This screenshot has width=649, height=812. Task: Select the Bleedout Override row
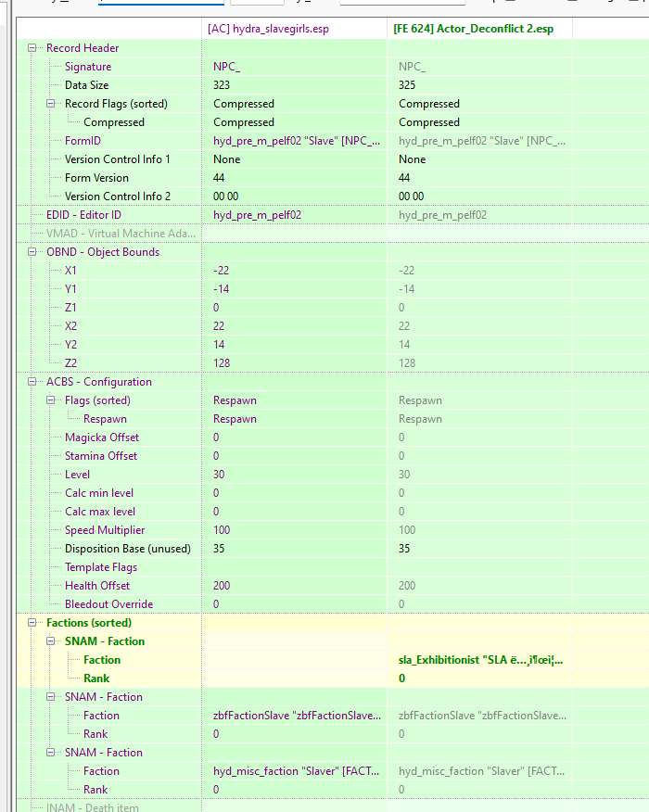(x=108, y=604)
